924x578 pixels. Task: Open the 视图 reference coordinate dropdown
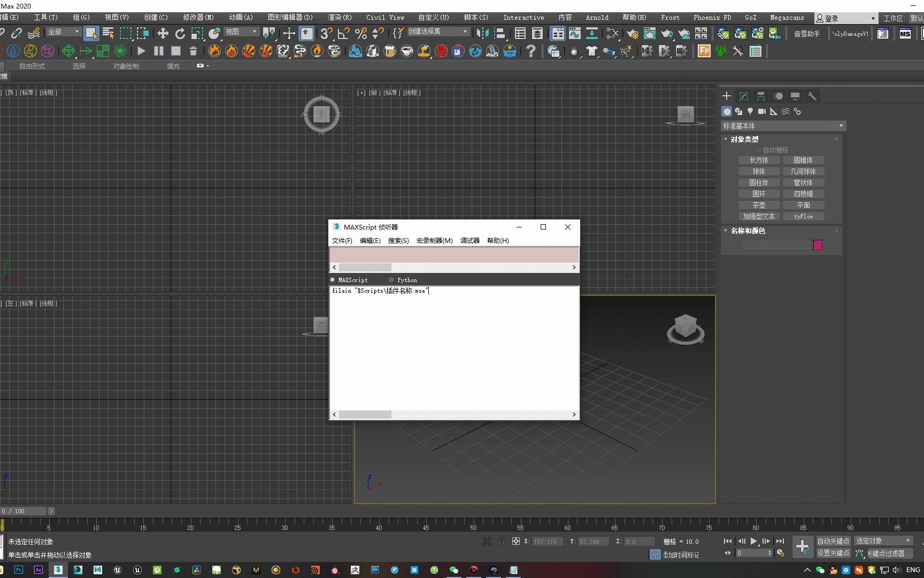click(x=241, y=32)
